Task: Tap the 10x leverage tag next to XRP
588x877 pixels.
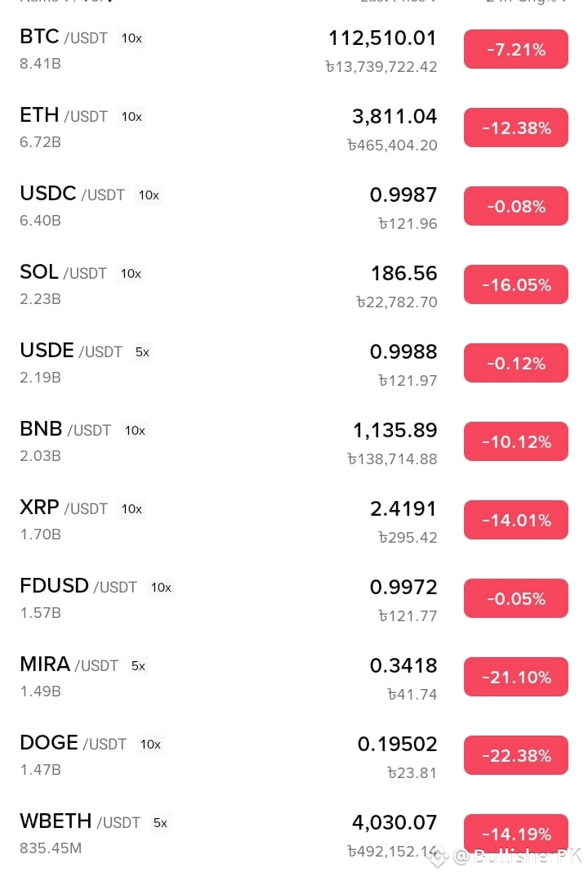Action: [x=131, y=509]
